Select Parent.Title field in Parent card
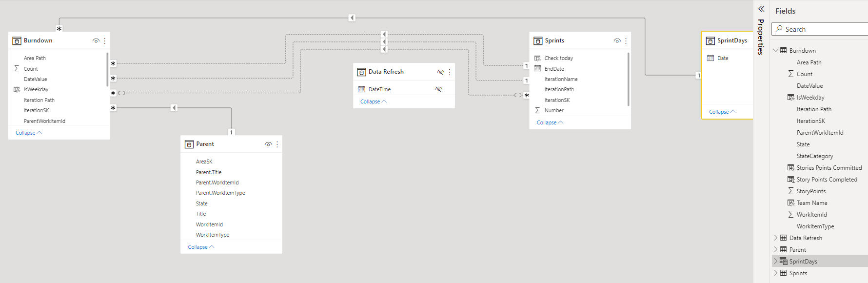This screenshot has height=283, width=868. coord(209,172)
